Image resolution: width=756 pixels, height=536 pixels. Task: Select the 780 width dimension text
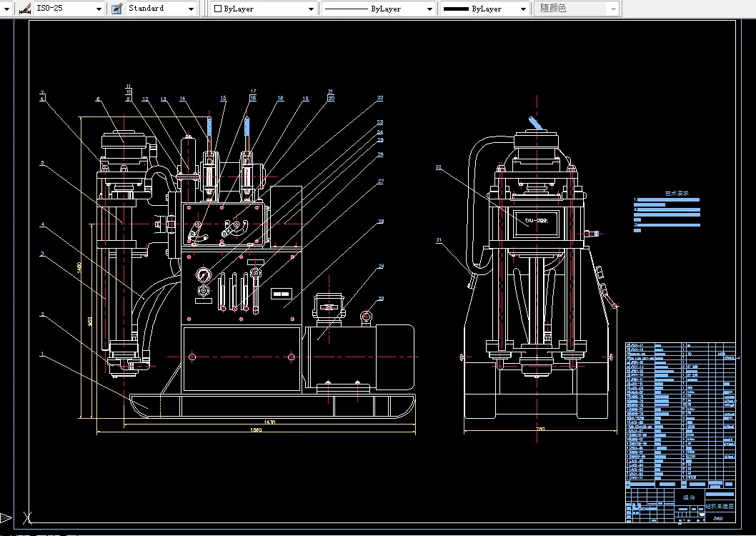(x=540, y=429)
